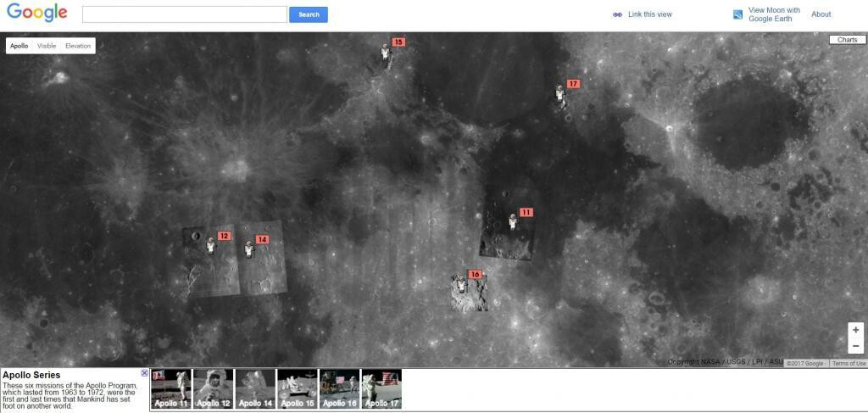This screenshot has height=413, width=868.
Task: Open the Link this view link
Action: (650, 14)
